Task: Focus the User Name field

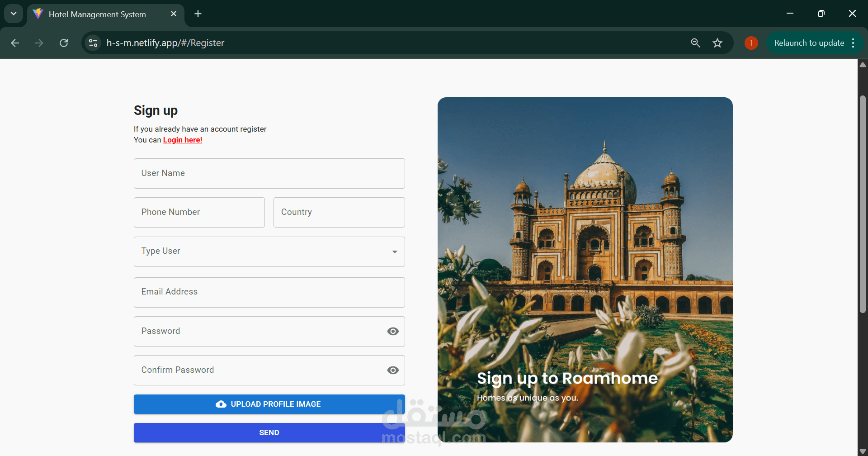Action: point(269,173)
